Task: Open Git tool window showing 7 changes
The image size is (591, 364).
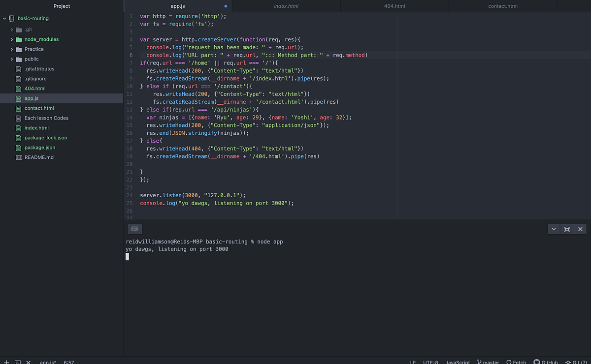Action: click(575, 362)
